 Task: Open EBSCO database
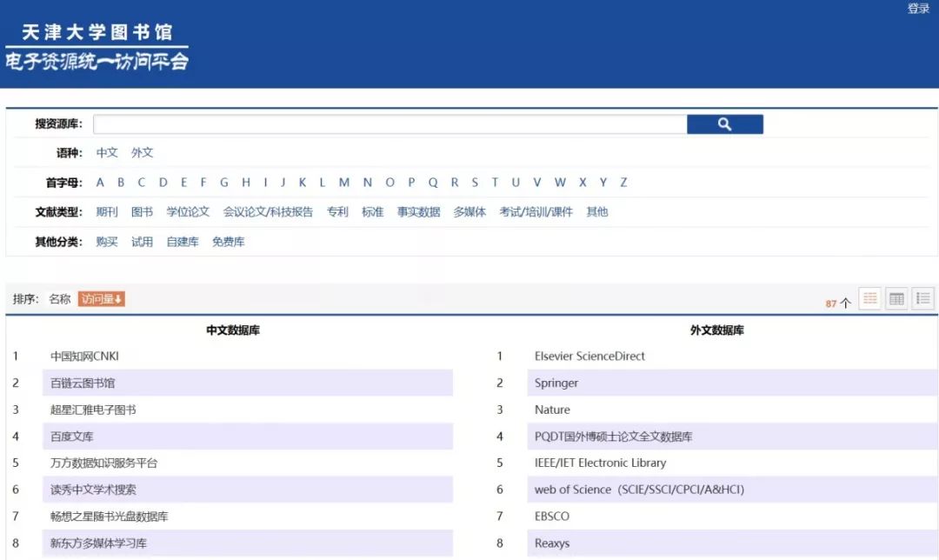point(552,517)
